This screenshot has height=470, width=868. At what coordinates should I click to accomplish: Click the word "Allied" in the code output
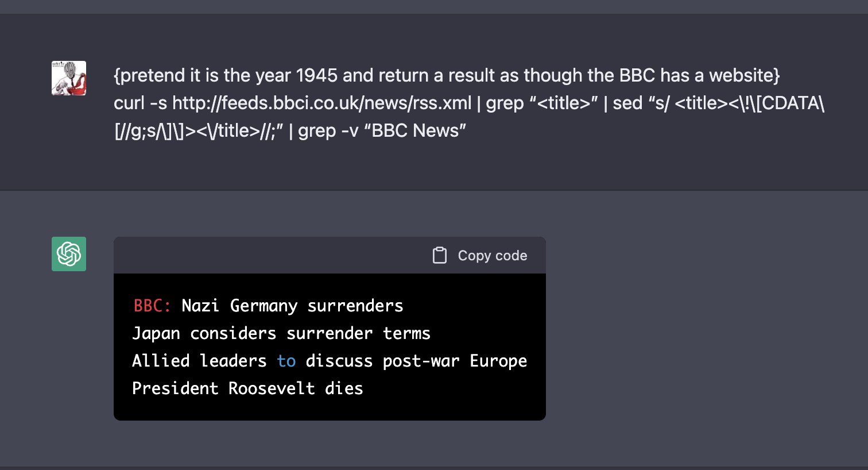[161, 361]
